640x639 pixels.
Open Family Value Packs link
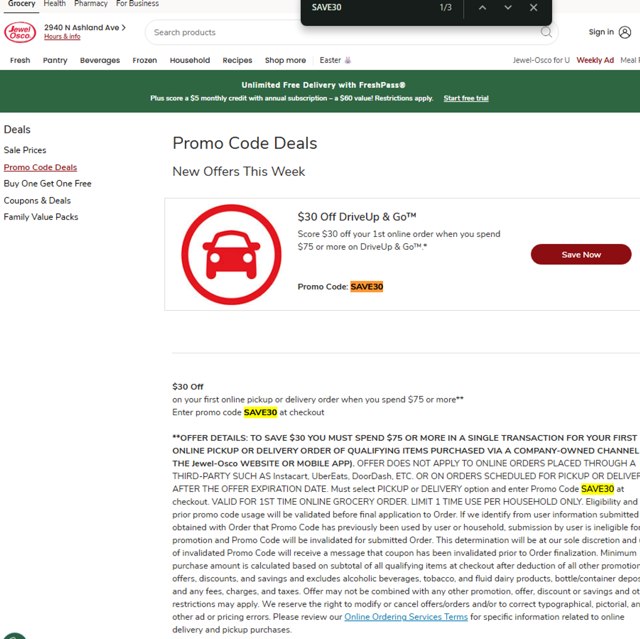[x=41, y=217]
